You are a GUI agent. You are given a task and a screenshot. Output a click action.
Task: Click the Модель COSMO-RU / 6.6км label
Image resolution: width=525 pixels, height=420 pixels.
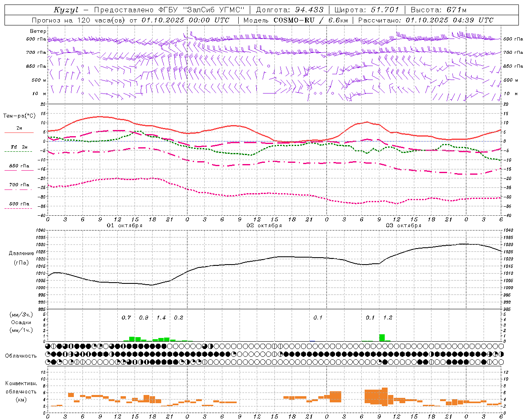point(297,20)
